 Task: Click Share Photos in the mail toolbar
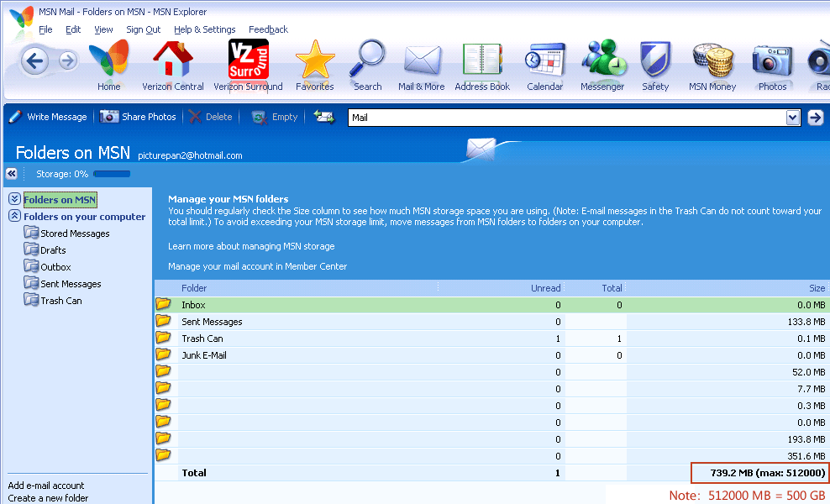138,117
